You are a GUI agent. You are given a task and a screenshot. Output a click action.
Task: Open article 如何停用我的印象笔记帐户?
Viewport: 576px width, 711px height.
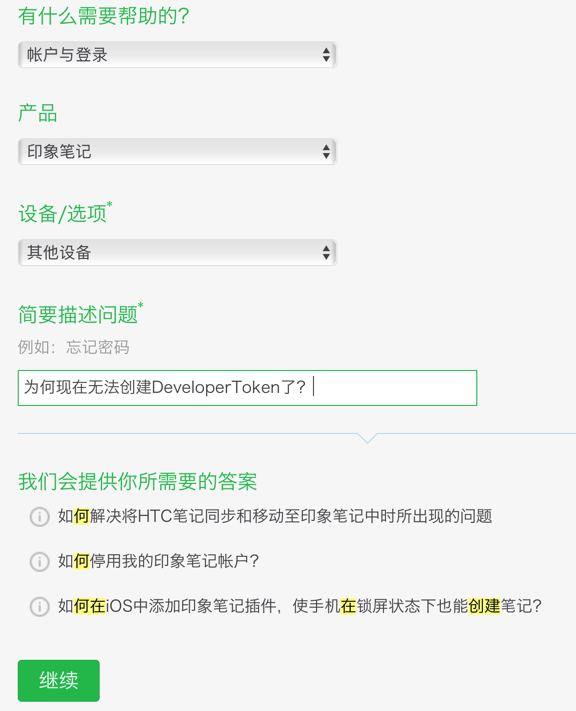pos(158,561)
